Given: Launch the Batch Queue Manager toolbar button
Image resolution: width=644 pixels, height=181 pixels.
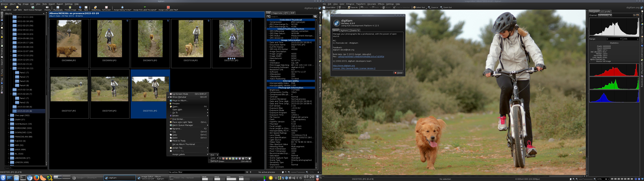Looking at the screenshot, I should [33, 9].
